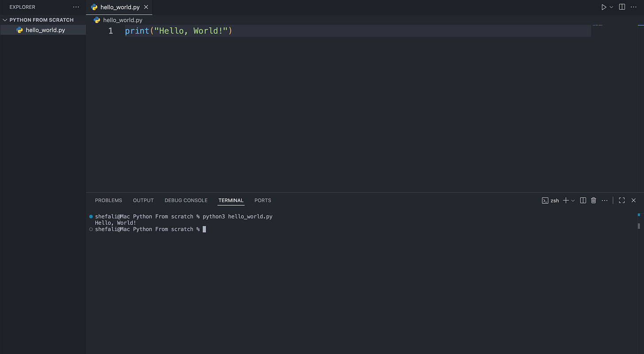
Task: Select hello_world.py in Explorer tree
Action: click(x=43, y=30)
